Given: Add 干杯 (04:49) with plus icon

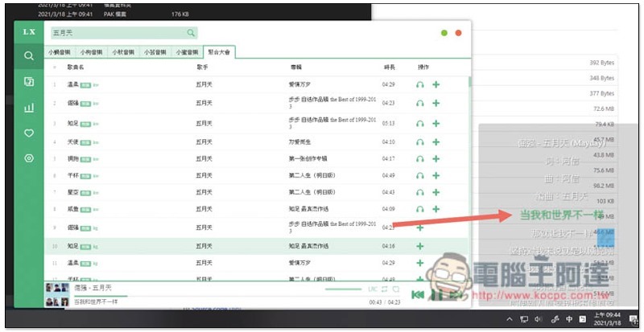Looking at the screenshot, I should [x=436, y=175].
